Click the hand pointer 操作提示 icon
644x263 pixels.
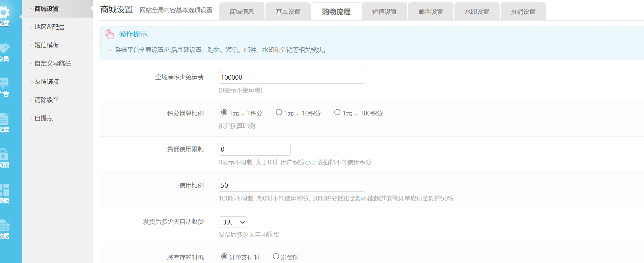(x=109, y=34)
